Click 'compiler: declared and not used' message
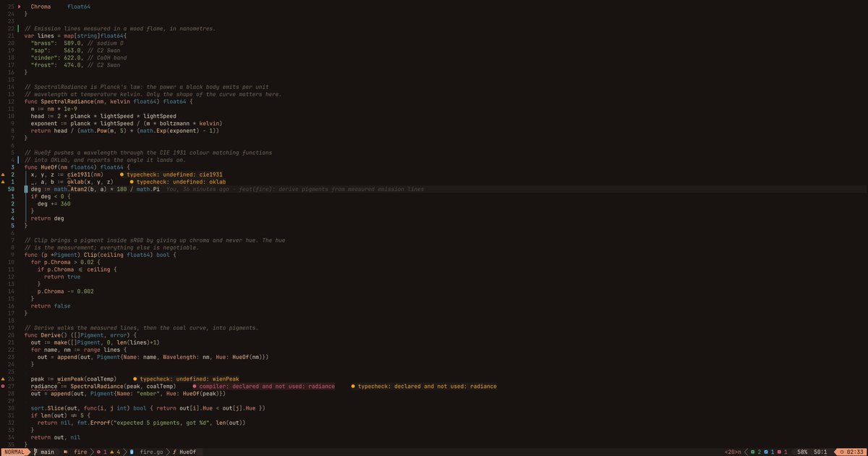 point(267,387)
